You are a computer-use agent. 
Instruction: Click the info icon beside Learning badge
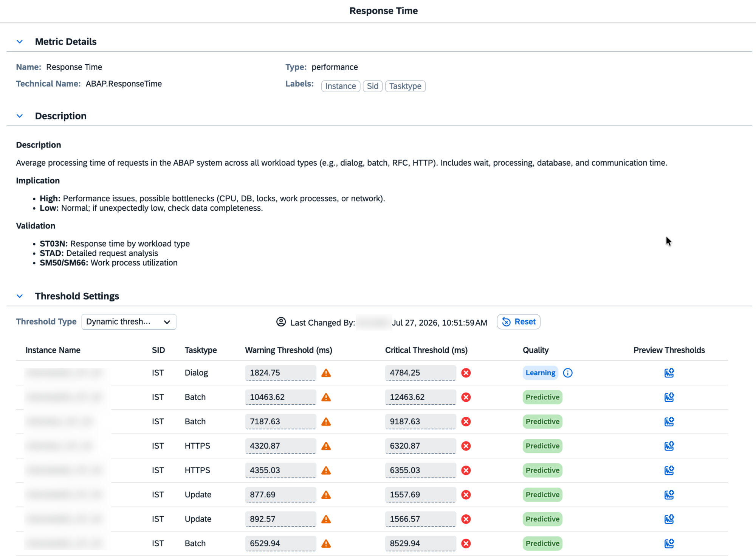pos(568,373)
